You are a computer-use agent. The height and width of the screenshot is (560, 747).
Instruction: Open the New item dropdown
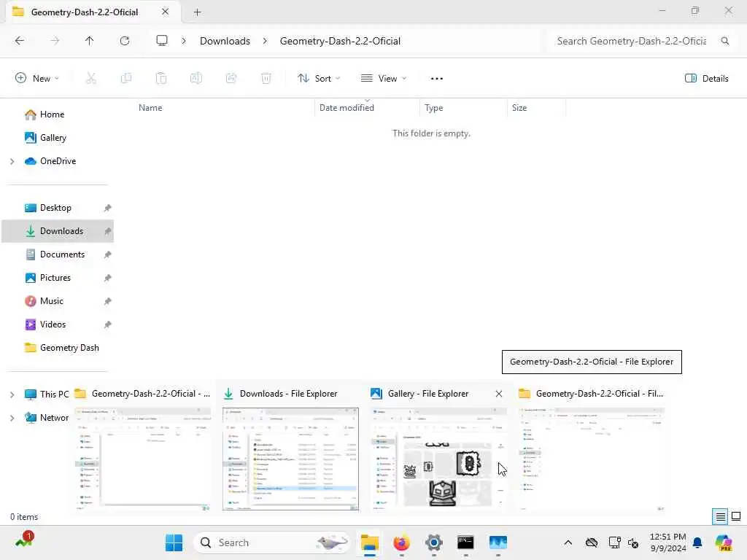tap(37, 79)
